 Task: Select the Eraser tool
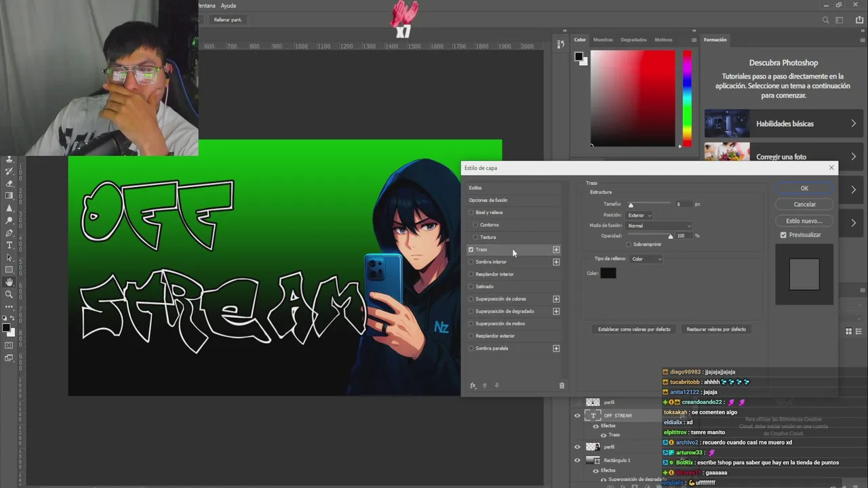point(9,183)
